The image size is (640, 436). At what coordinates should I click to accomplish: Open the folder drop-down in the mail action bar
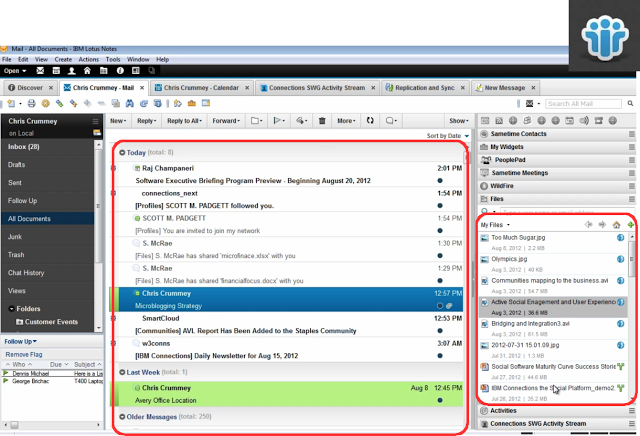point(256,121)
